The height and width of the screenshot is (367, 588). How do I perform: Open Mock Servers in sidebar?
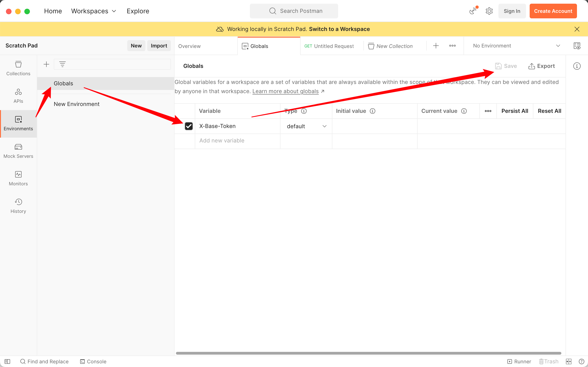coord(18,151)
